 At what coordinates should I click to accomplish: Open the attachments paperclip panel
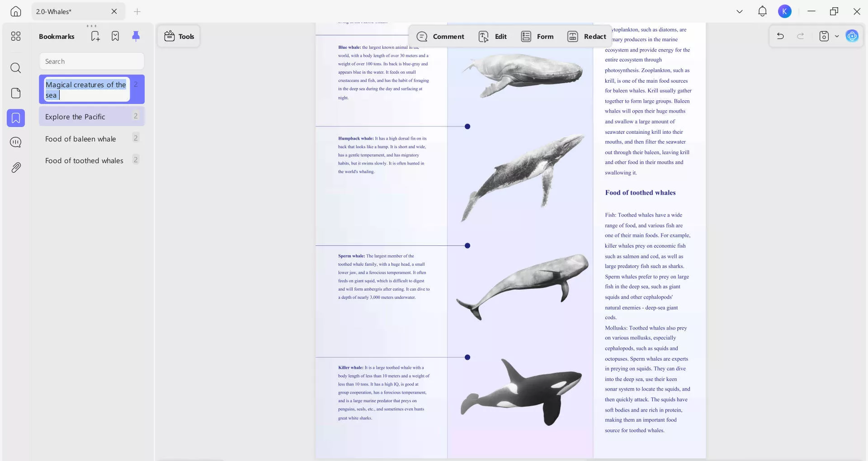[x=16, y=168]
